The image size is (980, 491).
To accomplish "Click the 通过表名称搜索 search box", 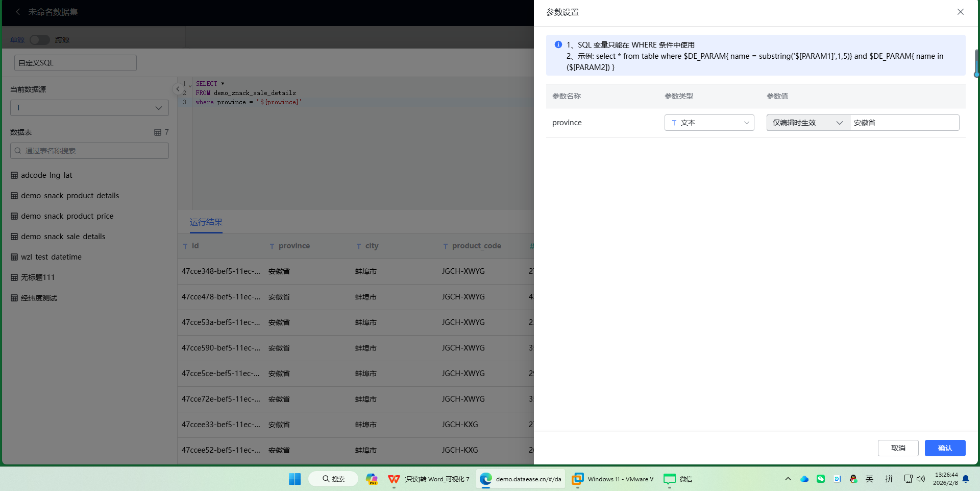I will [x=89, y=151].
